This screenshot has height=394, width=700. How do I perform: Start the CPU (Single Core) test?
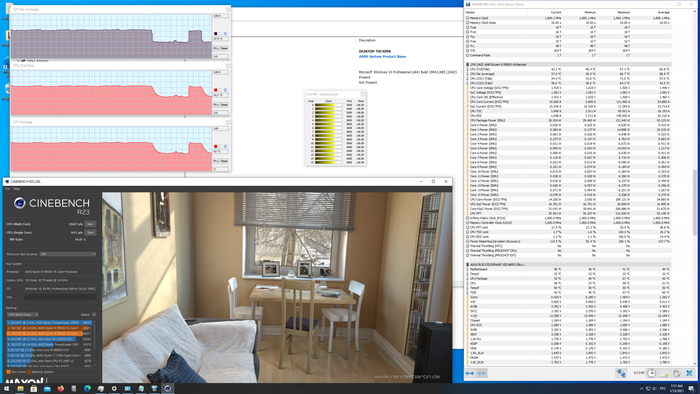[90, 232]
